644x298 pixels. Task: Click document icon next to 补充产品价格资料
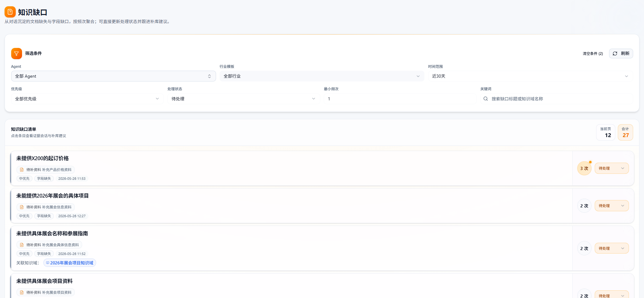pos(22,170)
